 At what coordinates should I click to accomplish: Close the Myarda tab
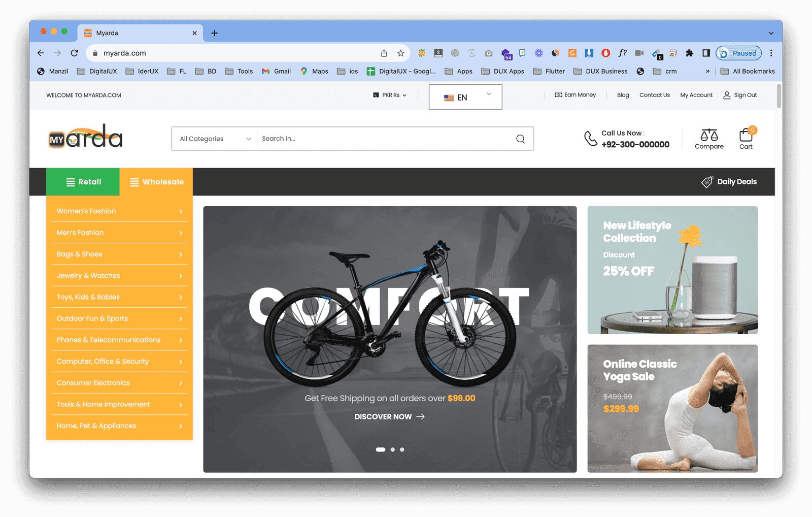194,33
